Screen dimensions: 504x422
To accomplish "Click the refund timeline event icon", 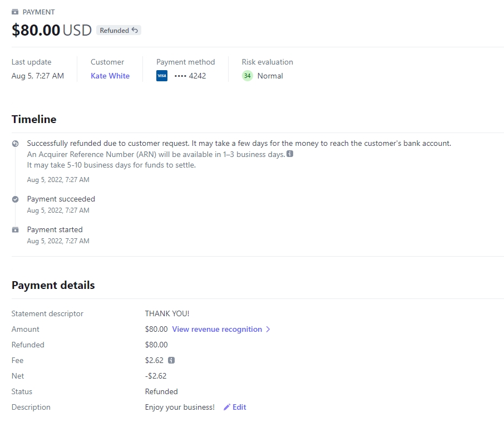I will (15, 144).
